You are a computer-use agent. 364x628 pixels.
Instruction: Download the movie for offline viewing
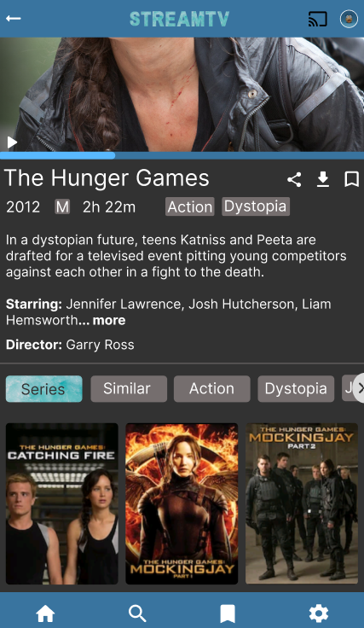click(x=323, y=179)
